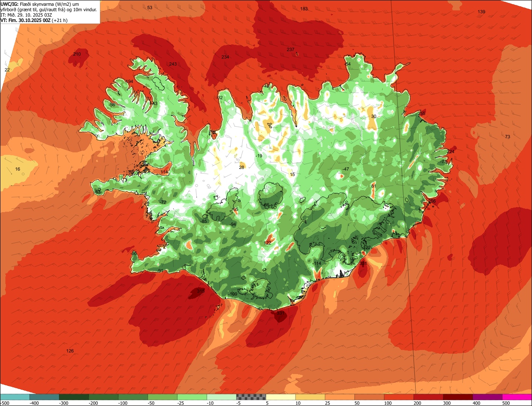Click the map value 53
This screenshot has height=406, width=532.
(150, 7)
